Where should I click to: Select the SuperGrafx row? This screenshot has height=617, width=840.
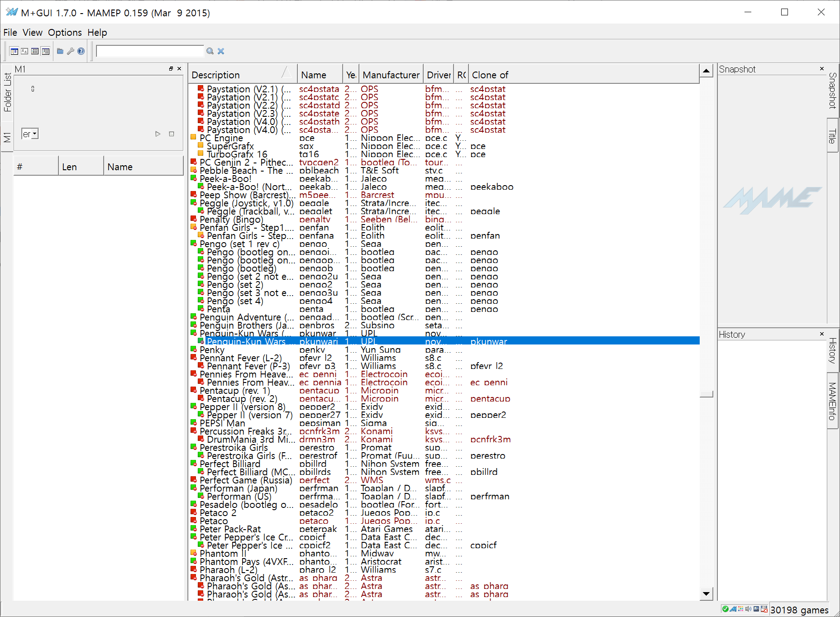pyautogui.click(x=444, y=146)
